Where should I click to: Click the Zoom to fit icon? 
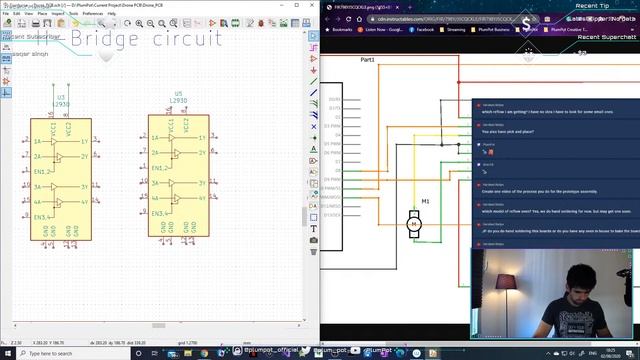pos(162,23)
